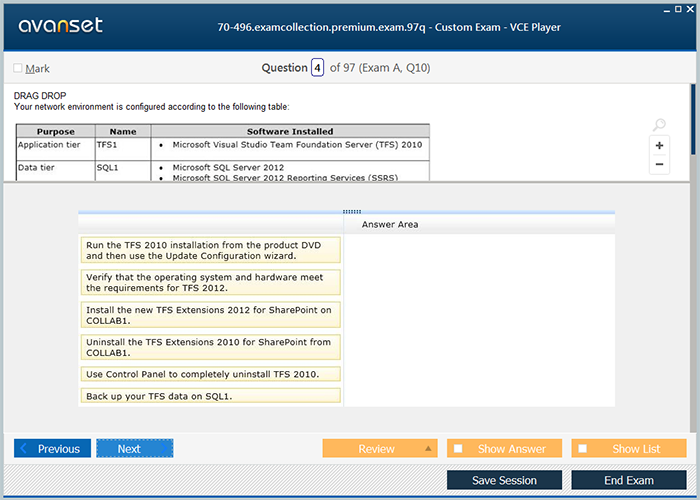This screenshot has height=500, width=700.
Task: Select 'Use Control Panel to completely uninstall' item
Action: pyautogui.click(x=210, y=374)
